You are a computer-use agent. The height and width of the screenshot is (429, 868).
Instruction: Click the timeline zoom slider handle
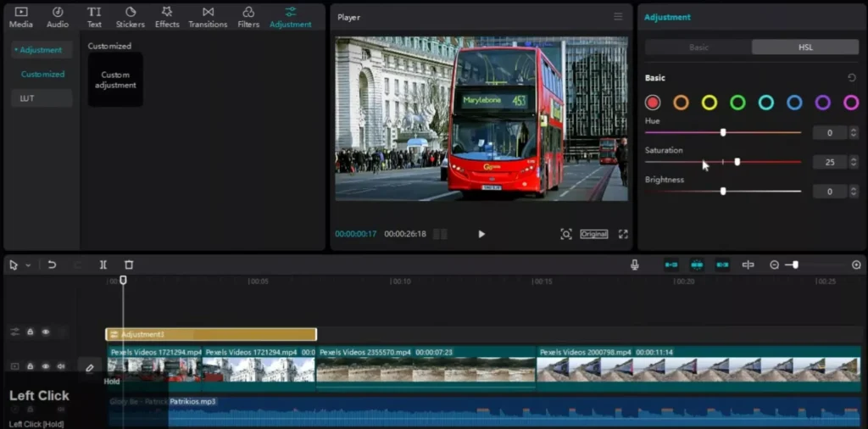(795, 265)
